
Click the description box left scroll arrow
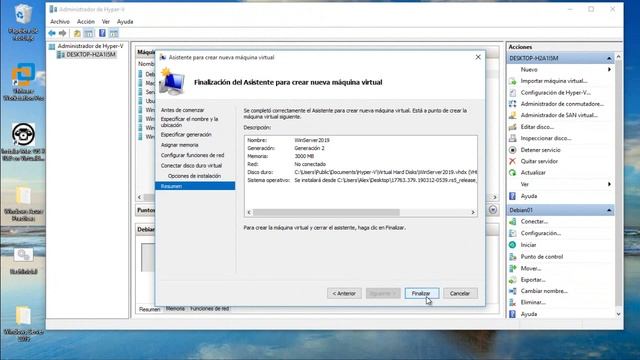(249, 212)
